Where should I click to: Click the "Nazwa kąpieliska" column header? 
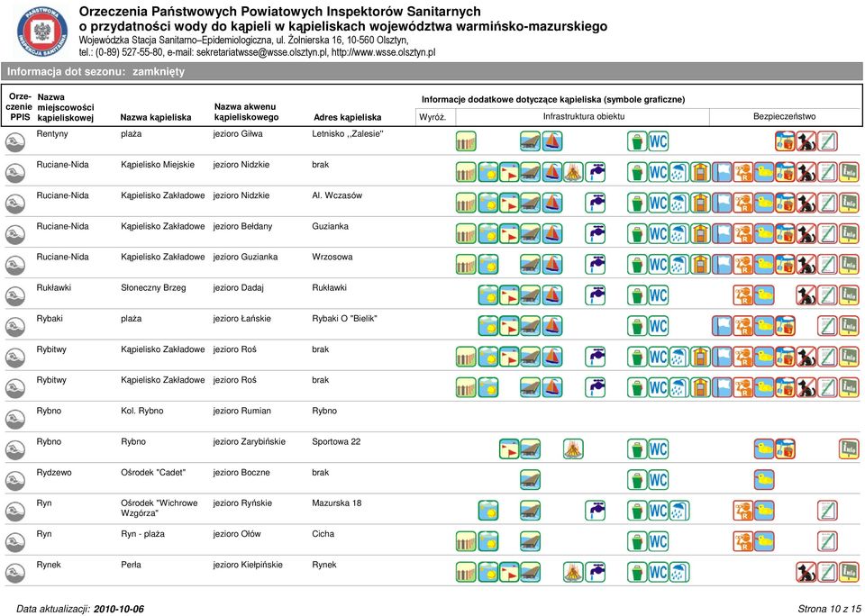[156, 117]
